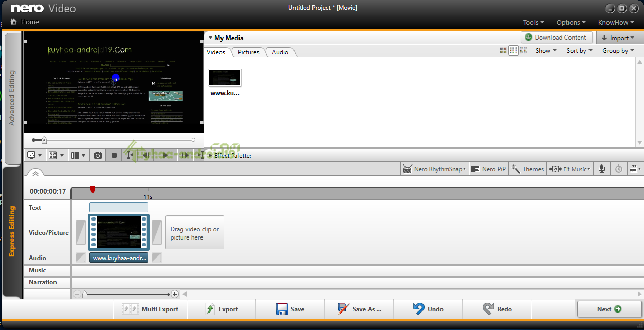Record narration with microphone icon

tap(601, 169)
